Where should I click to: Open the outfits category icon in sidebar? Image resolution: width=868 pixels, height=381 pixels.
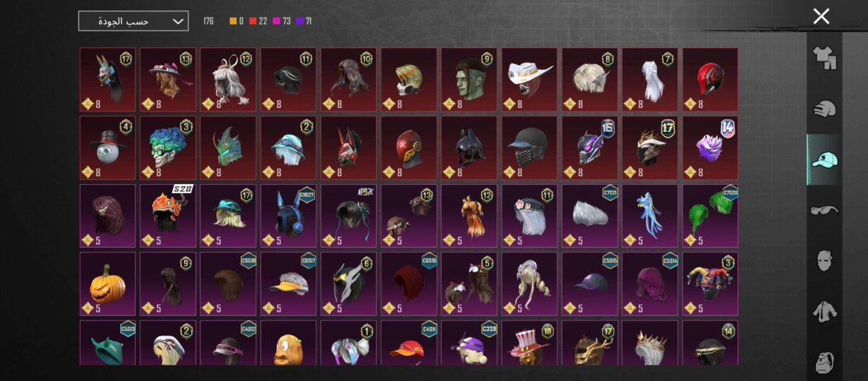pyautogui.click(x=824, y=59)
